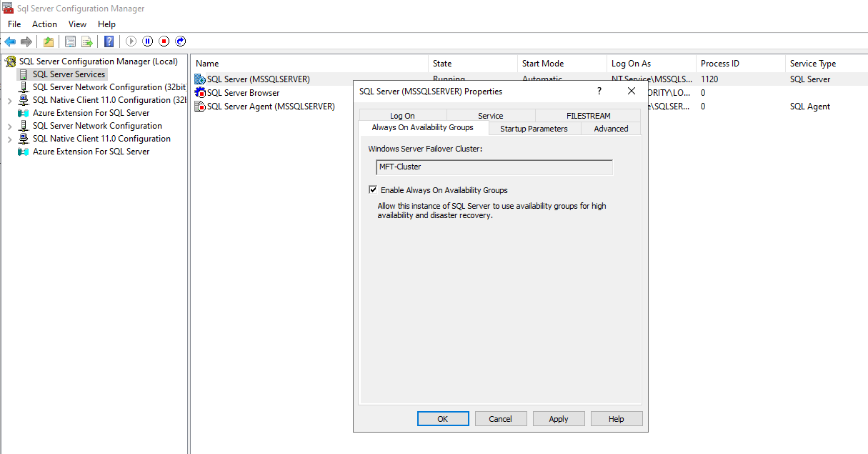Sort by the Start Mode column header
The height and width of the screenshot is (454, 868).
click(562, 64)
